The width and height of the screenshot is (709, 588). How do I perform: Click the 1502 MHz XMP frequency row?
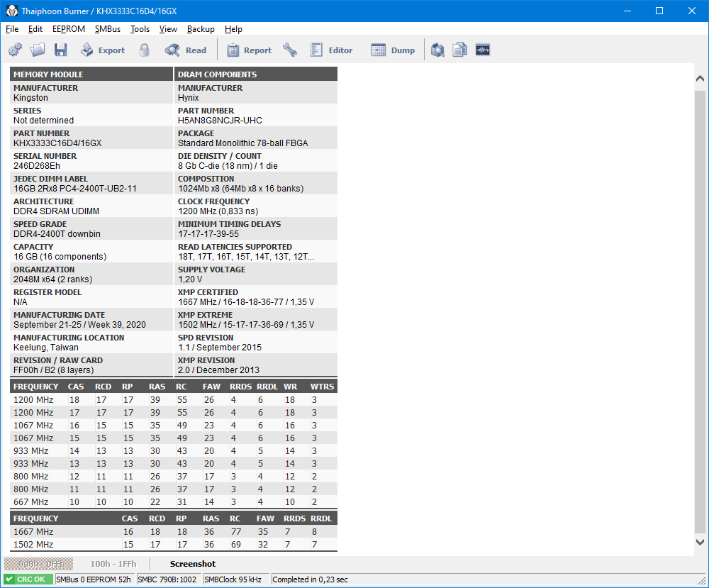click(x=174, y=544)
